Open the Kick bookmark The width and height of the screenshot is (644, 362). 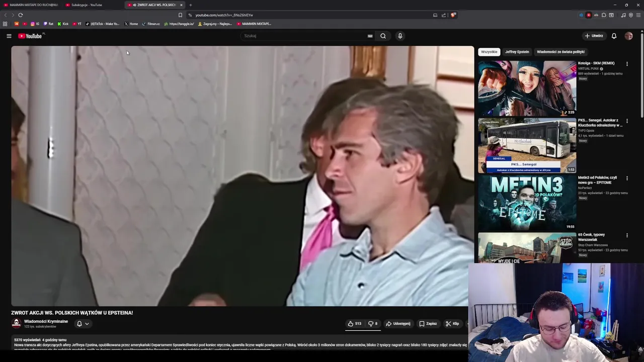coord(63,24)
